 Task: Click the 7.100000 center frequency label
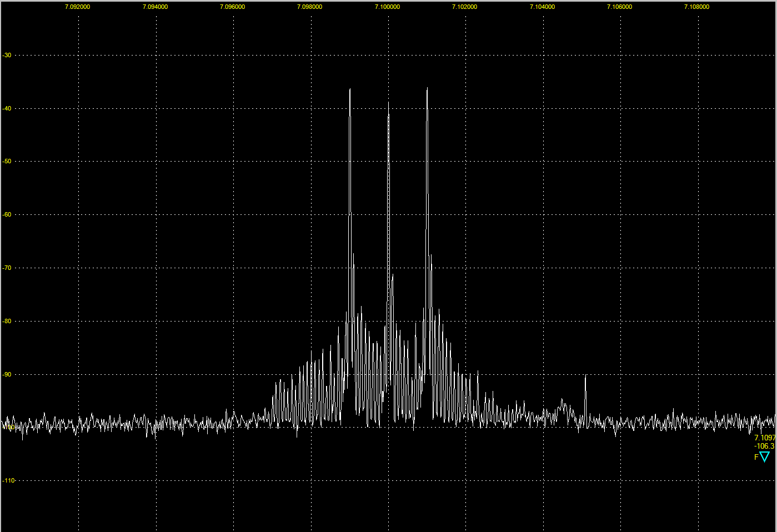click(387, 7)
